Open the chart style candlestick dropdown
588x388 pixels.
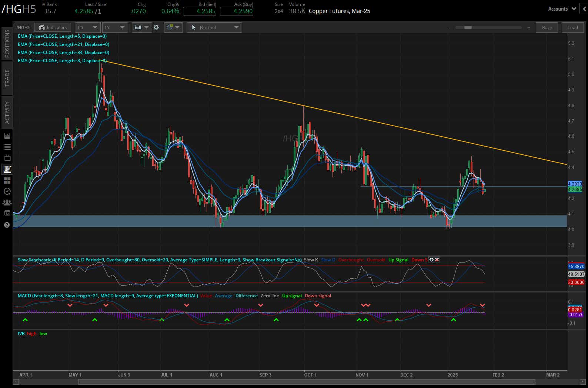142,27
